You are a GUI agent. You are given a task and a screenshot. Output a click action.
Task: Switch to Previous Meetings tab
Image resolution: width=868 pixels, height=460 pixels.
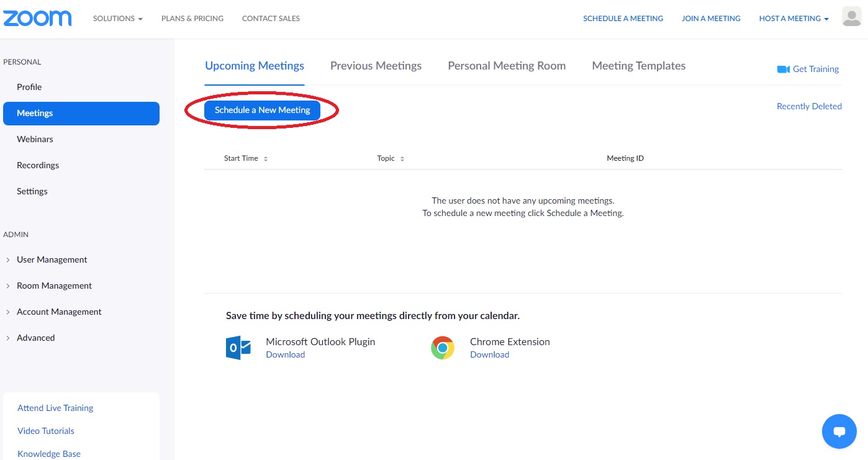click(376, 66)
